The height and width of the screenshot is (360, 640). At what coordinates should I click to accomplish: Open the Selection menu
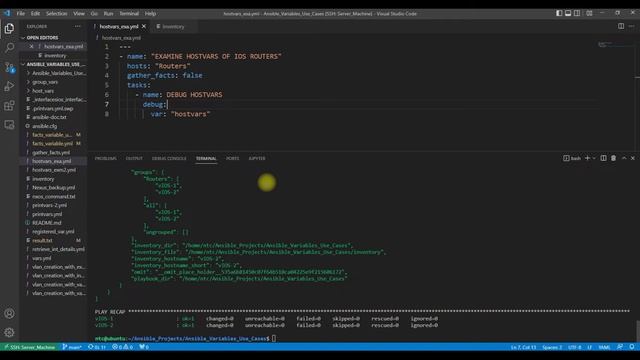point(56,13)
